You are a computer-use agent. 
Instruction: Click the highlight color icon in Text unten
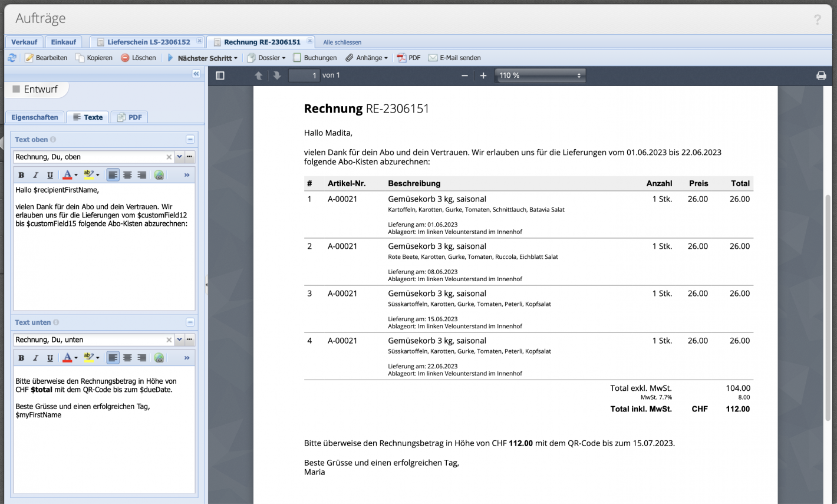(x=90, y=357)
